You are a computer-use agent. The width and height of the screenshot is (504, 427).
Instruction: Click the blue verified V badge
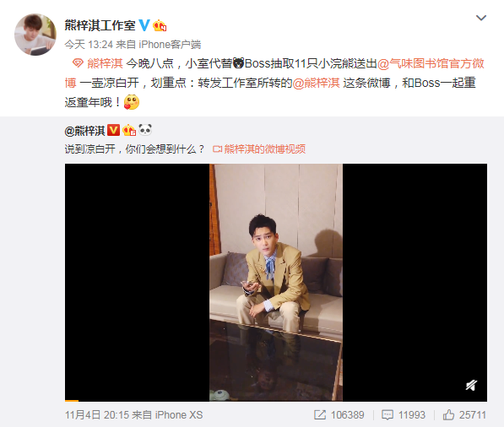144,25
